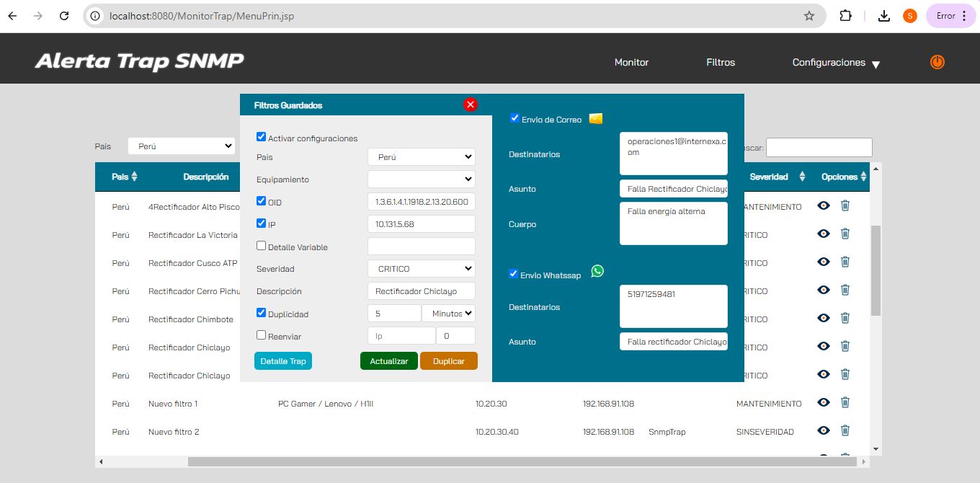Click the Actualizar button
The height and width of the screenshot is (483, 980).
coord(389,361)
